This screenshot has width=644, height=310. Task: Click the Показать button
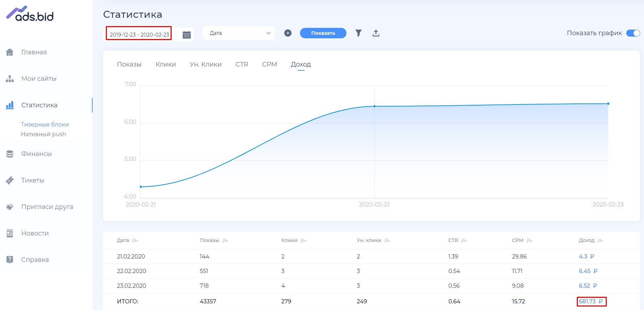pyautogui.click(x=323, y=33)
